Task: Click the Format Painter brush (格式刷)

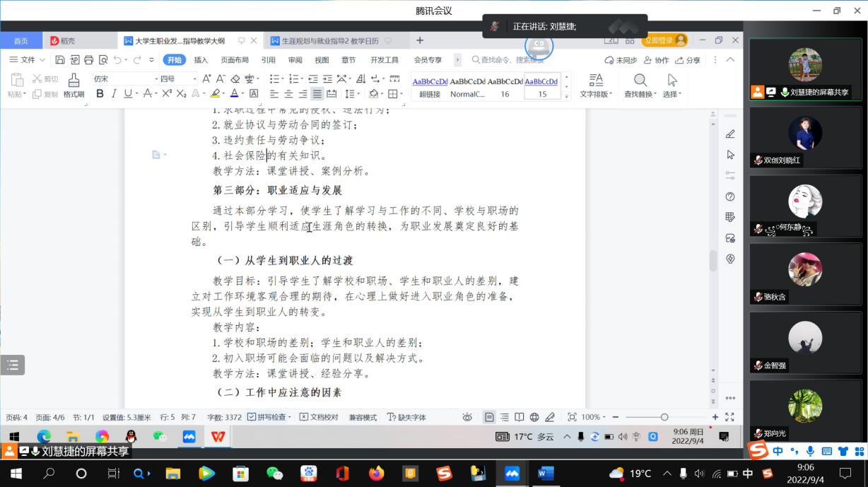Action: [74, 86]
